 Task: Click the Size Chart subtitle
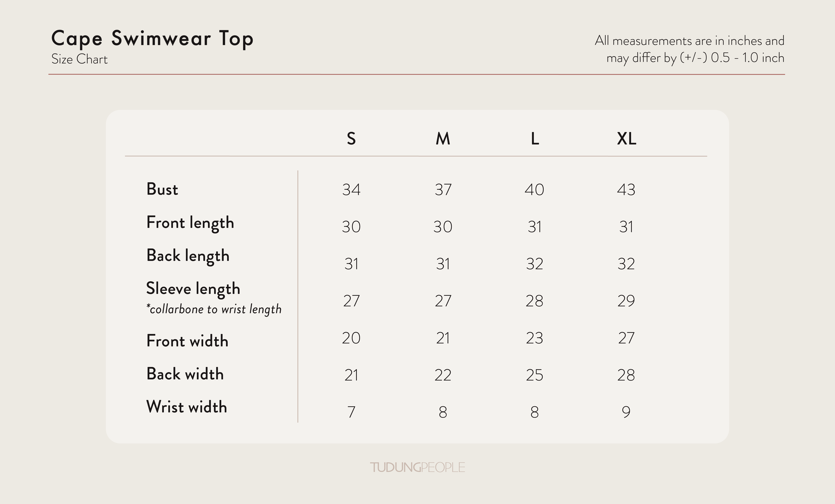79,59
